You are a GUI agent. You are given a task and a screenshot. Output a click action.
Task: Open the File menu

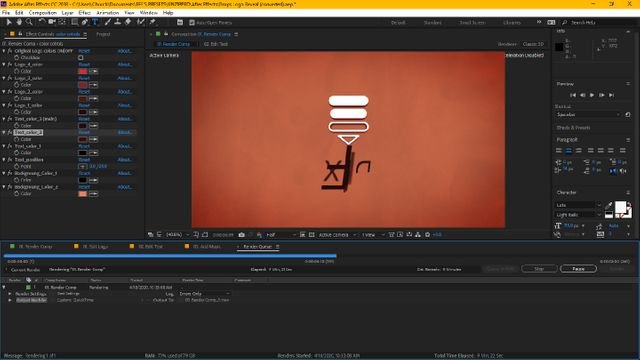pyautogui.click(x=6, y=13)
